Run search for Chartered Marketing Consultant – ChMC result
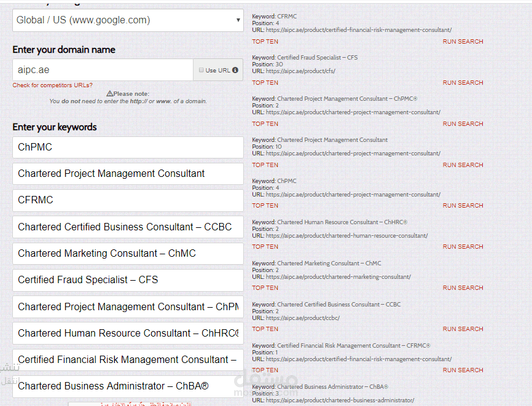 coord(463,287)
